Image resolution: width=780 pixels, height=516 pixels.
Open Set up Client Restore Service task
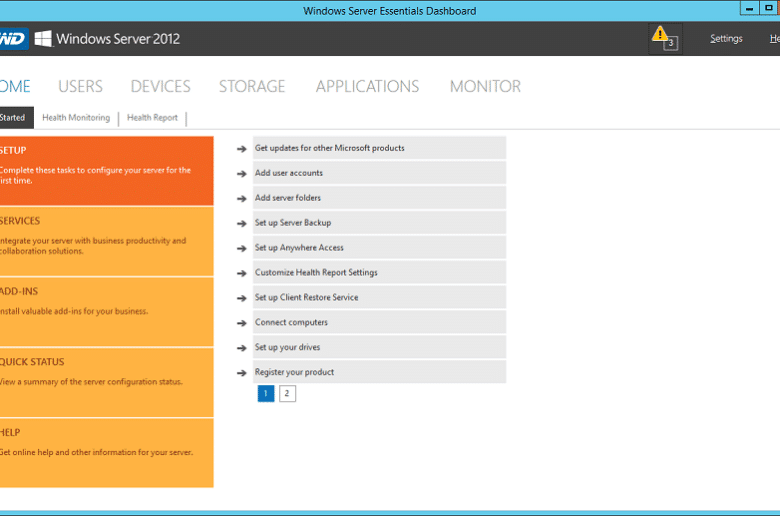(x=379, y=297)
